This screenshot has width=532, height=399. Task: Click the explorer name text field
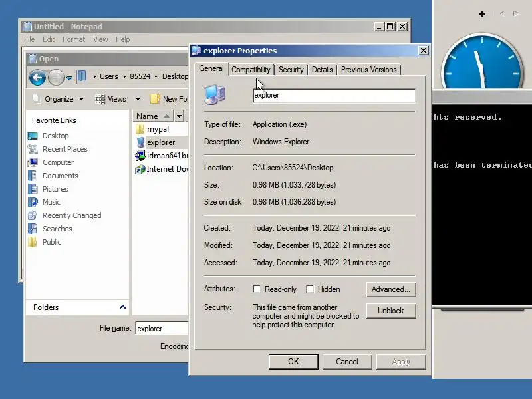(x=334, y=95)
